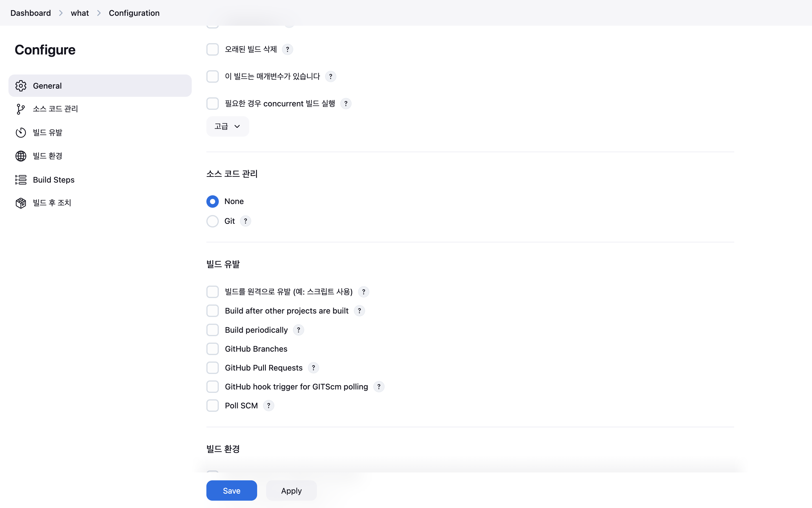Click the Apply button

[291, 491]
